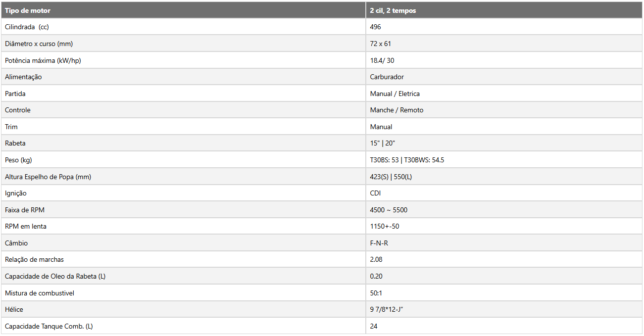Click the 'Diâmetro x curso (mm)' label

click(x=39, y=44)
